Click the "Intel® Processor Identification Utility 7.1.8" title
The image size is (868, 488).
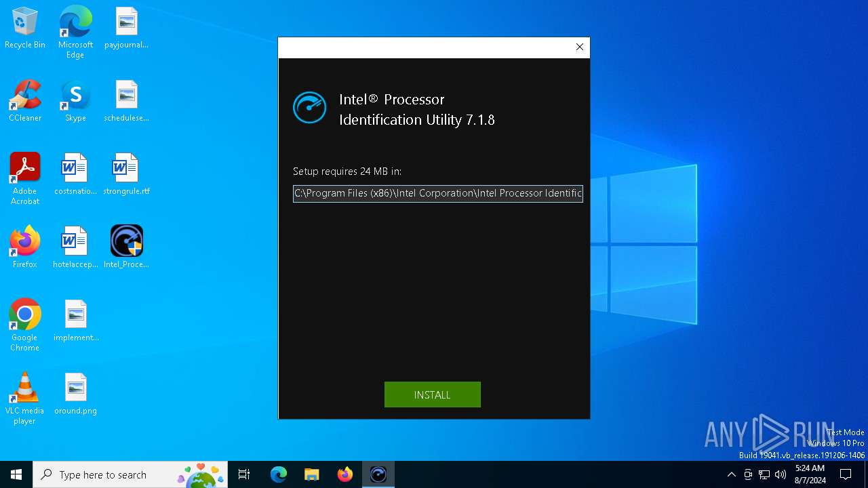[417, 110]
